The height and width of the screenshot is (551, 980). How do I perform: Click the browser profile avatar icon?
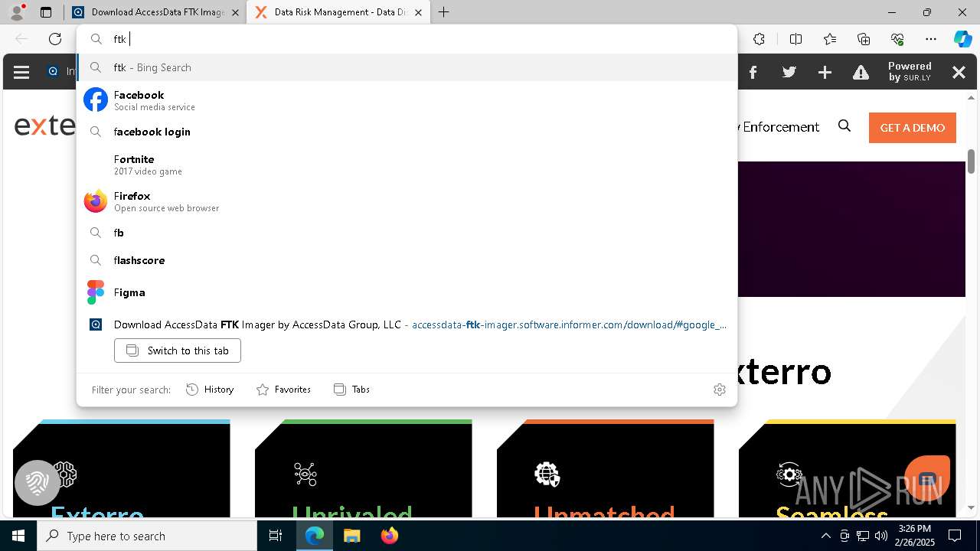17,12
